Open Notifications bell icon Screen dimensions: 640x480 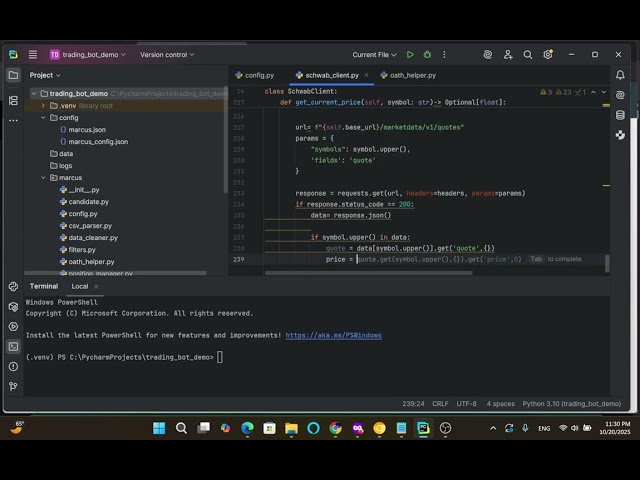620,75
